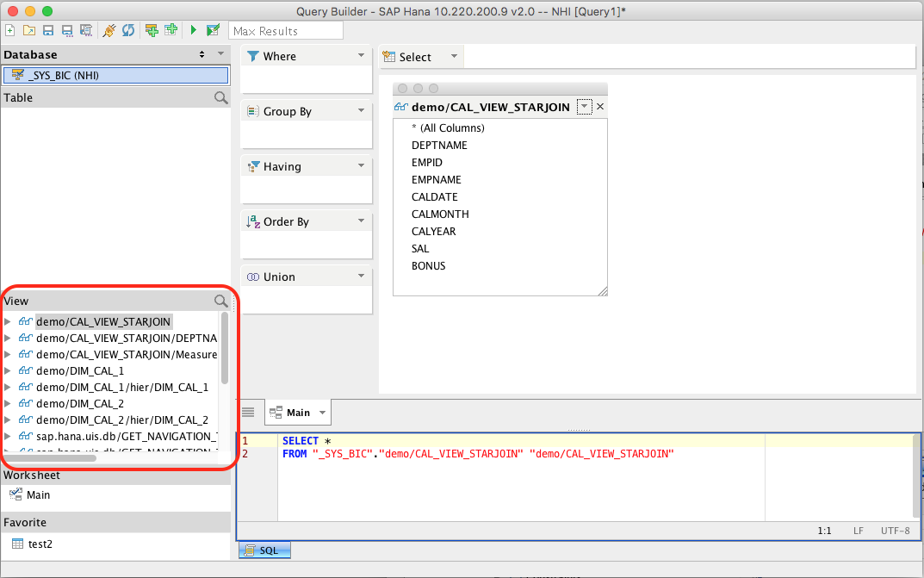Click the LF line ending indicator
924x578 pixels.
858,531
